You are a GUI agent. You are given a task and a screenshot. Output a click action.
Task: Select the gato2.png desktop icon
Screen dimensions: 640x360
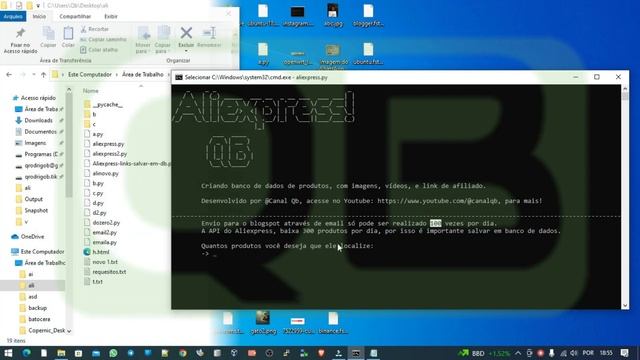click(264, 323)
